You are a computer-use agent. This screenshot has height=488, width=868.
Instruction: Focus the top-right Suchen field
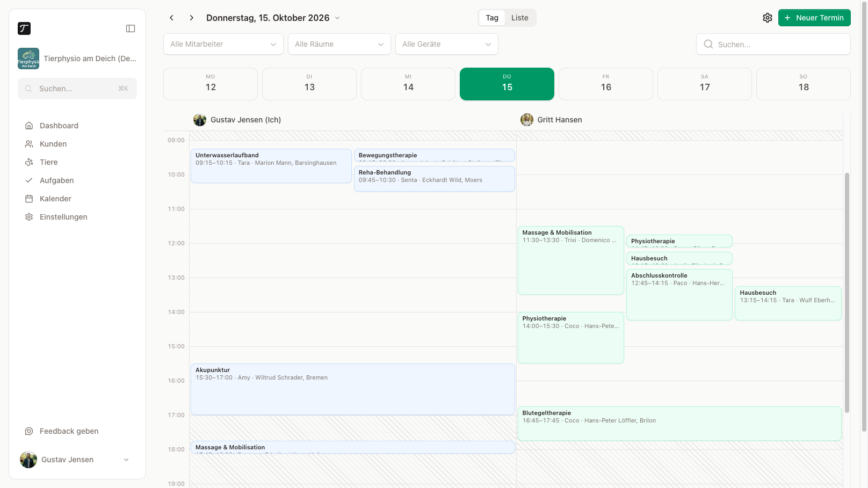tap(773, 44)
